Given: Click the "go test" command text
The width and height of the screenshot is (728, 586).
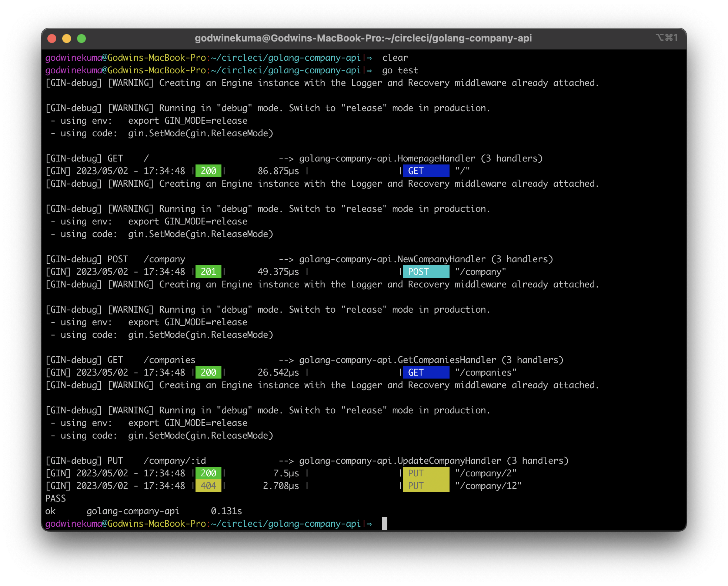Looking at the screenshot, I should (400, 70).
